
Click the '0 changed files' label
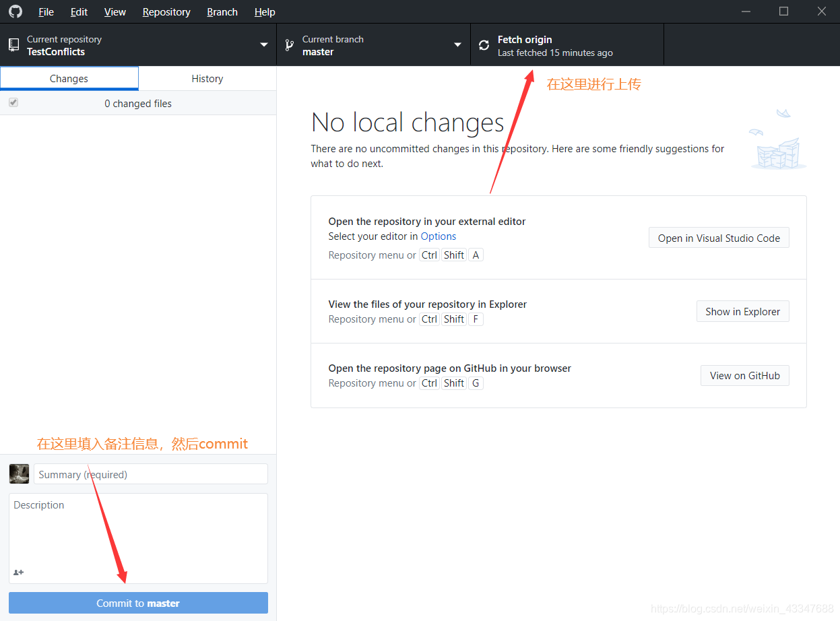point(138,103)
